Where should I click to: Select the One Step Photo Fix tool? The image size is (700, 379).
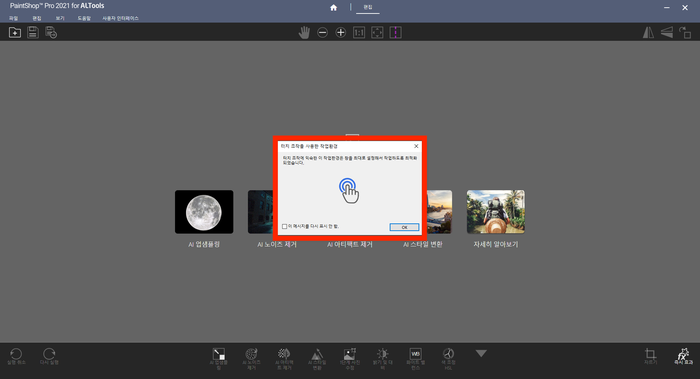(x=350, y=359)
